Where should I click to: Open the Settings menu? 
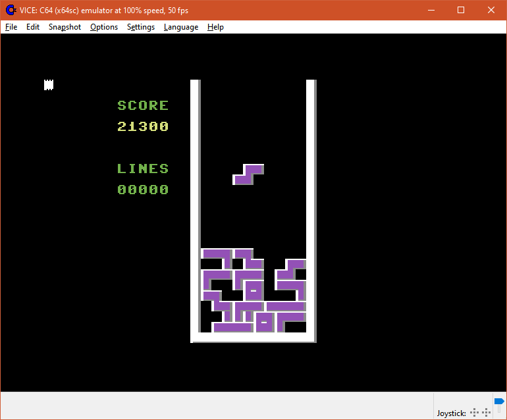141,27
